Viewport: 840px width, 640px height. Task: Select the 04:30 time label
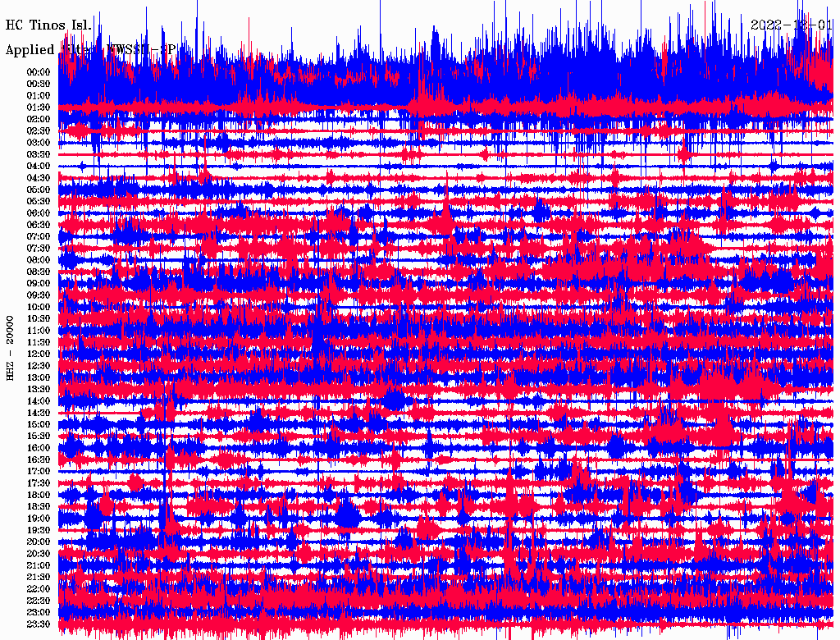[39, 178]
